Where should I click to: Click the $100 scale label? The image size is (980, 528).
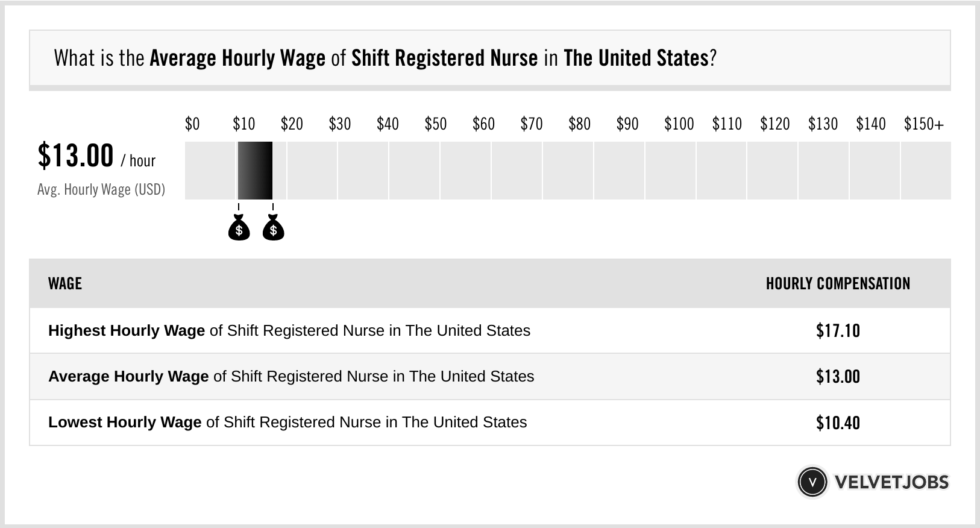pyautogui.click(x=679, y=124)
